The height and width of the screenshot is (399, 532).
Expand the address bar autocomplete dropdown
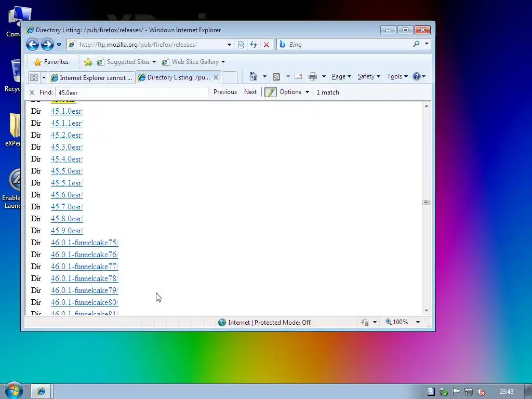pos(229,45)
